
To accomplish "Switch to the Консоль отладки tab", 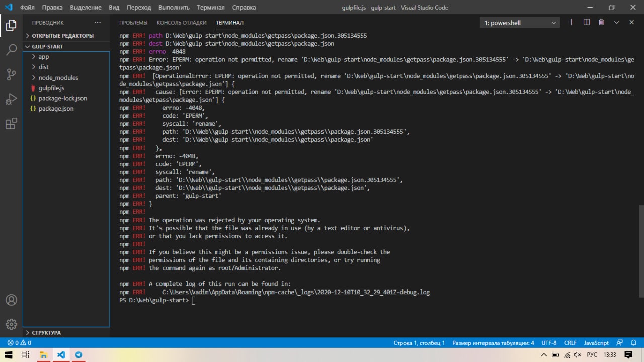I will (182, 23).
